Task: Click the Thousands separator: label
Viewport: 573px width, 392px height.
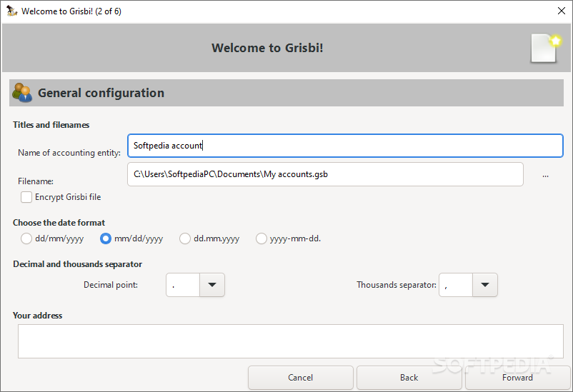Action: (397, 285)
